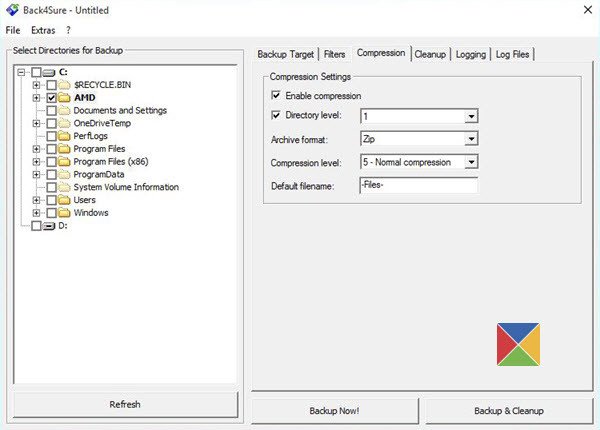
Task: Check the Windows folder checkbox
Action: (x=52, y=213)
